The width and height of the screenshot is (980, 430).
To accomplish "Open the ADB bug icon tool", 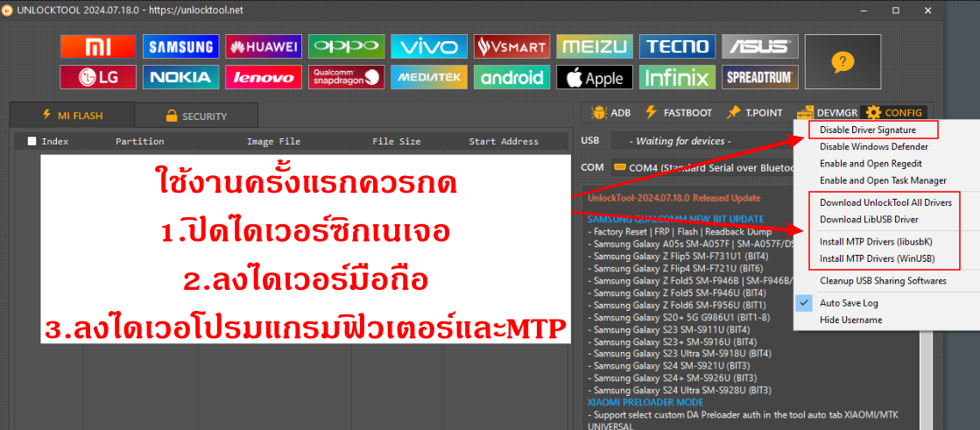I will point(610,112).
